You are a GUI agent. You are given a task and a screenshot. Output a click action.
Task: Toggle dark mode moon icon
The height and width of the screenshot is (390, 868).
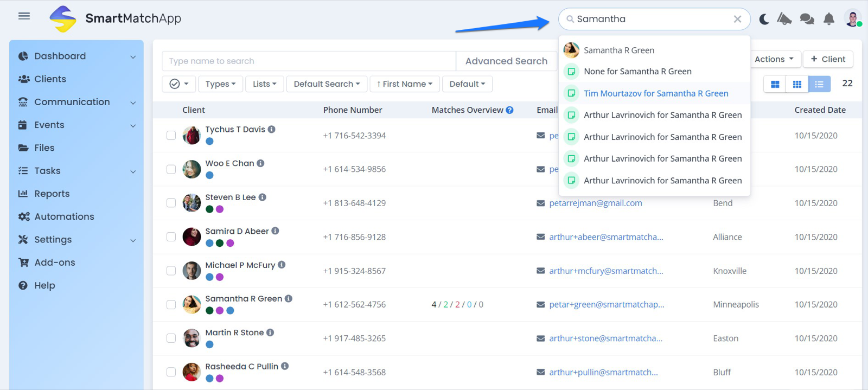point(764,20)
